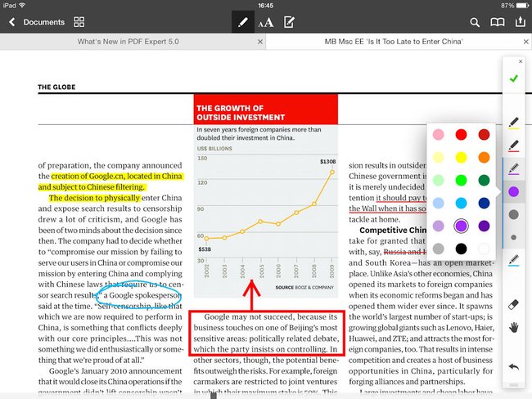Choose the large gray line thickness dot
Screen dimensions: 532x399
514,214
